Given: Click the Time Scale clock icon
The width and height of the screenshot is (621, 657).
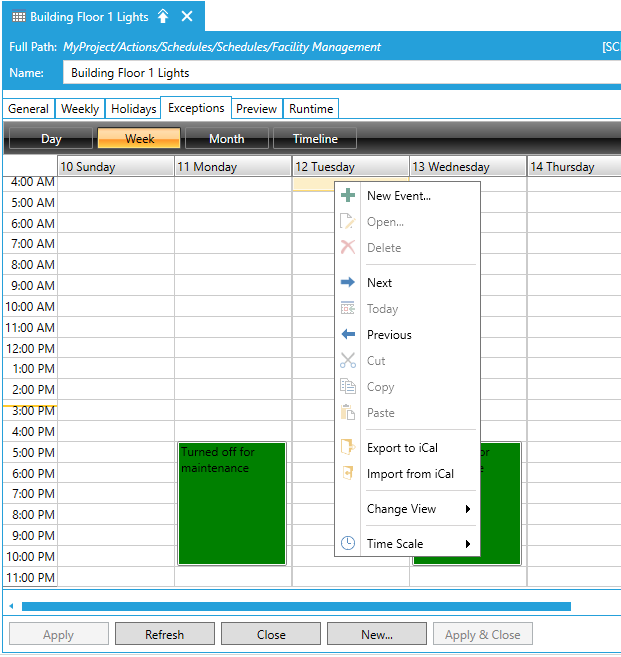Looking at the screenshot, I should point(348,544).
